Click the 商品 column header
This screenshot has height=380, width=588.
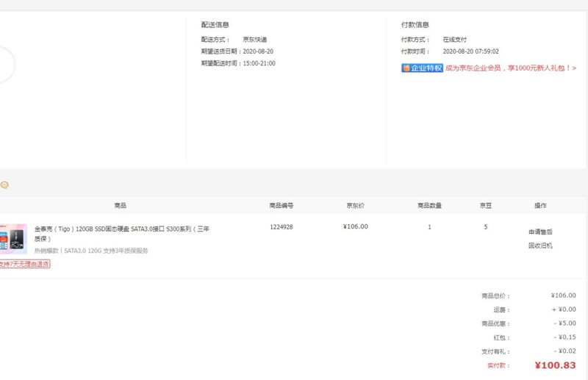click(x=121, y=205)
